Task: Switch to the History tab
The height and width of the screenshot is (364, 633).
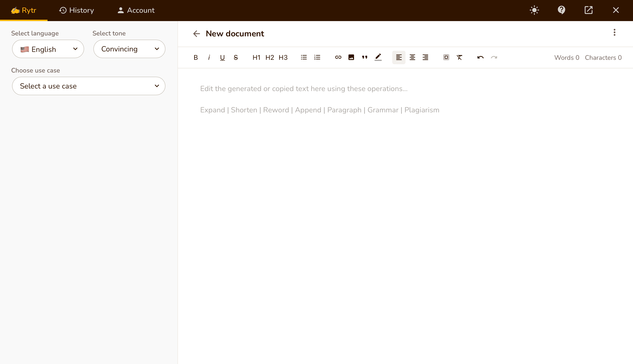Action: (x=76, y=10)
